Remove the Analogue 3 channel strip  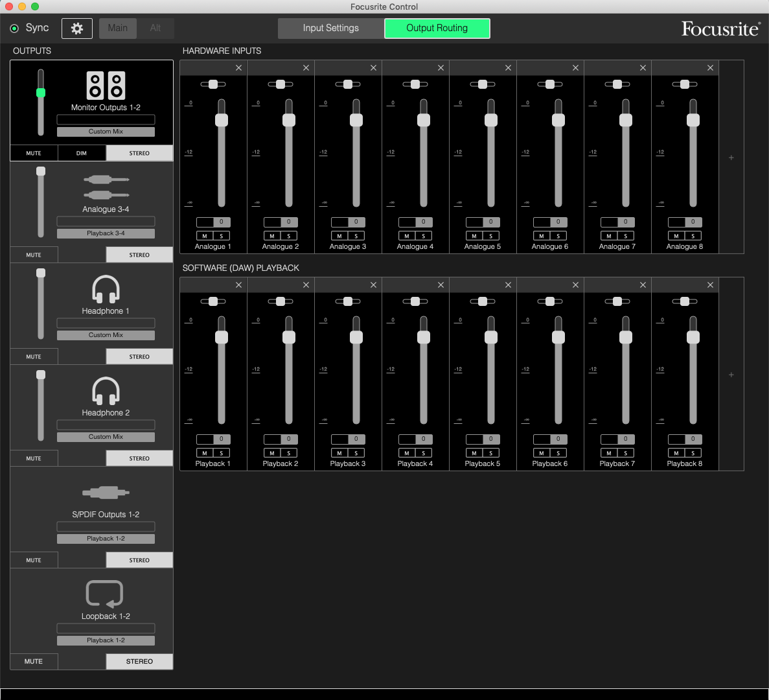[374, 67]
